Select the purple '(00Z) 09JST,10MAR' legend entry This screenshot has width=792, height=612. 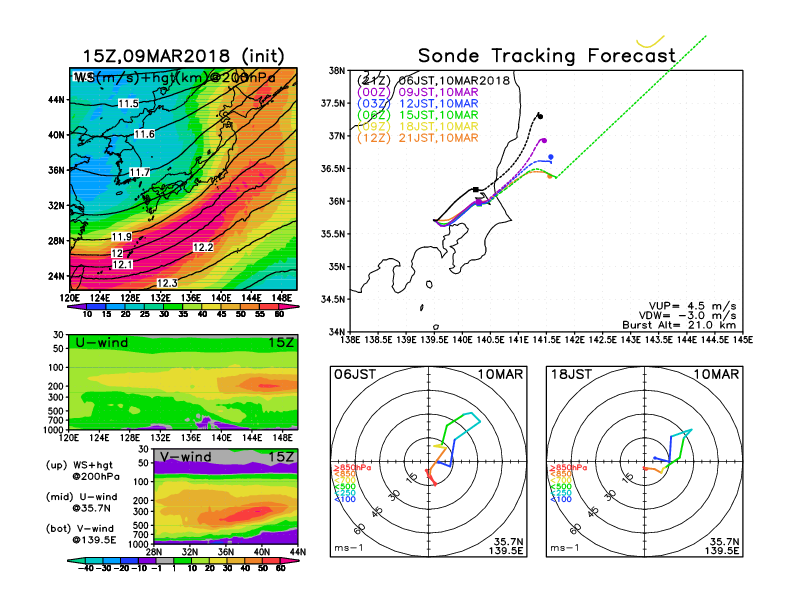point(418,92)
